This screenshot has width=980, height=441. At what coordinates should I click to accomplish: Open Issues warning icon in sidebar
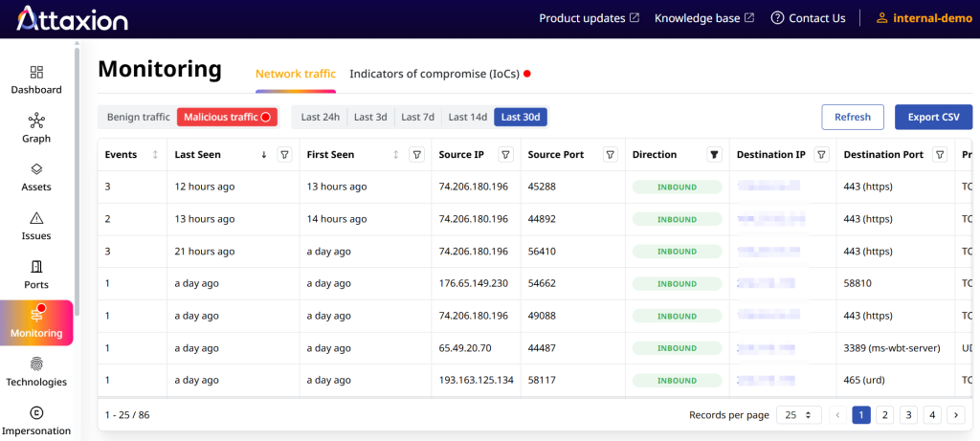click(x=36, y=218)
